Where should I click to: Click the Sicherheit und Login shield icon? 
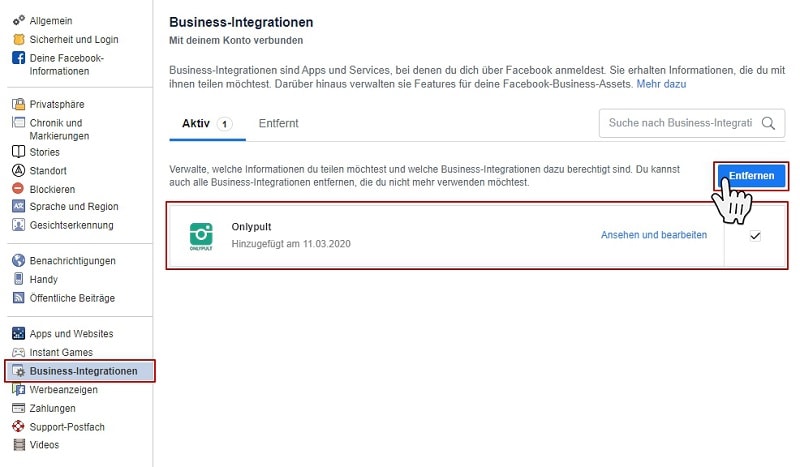click(17, 39)
